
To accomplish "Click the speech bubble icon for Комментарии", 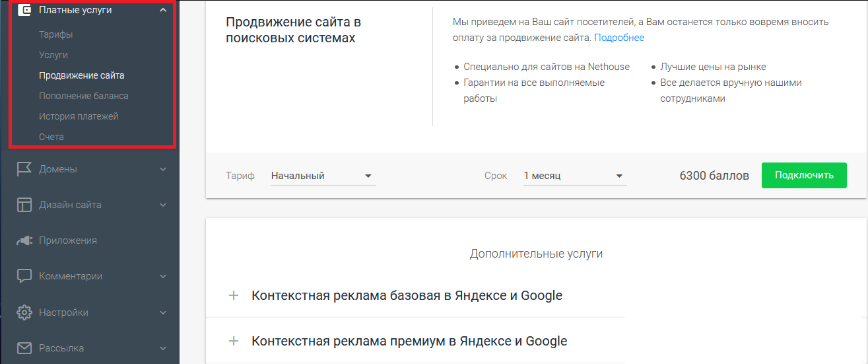I will click(x=24, y=276).
